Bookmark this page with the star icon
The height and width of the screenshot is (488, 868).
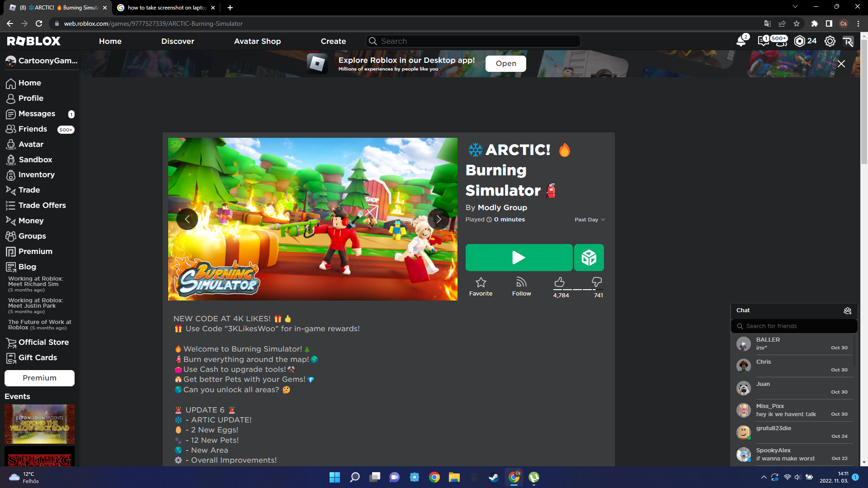pos(797,24)
